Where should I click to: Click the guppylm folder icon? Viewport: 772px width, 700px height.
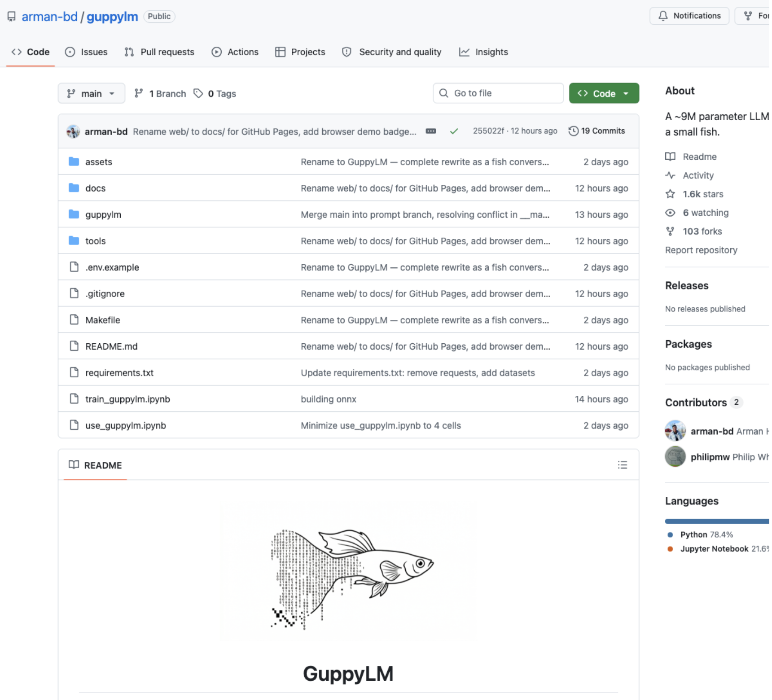[x=74, y=214]
